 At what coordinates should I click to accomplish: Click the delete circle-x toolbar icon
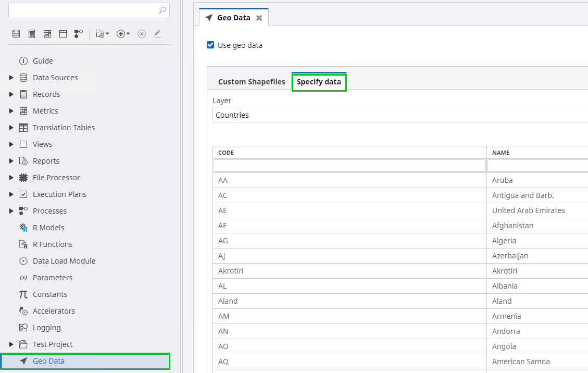(x=142, y=34)
